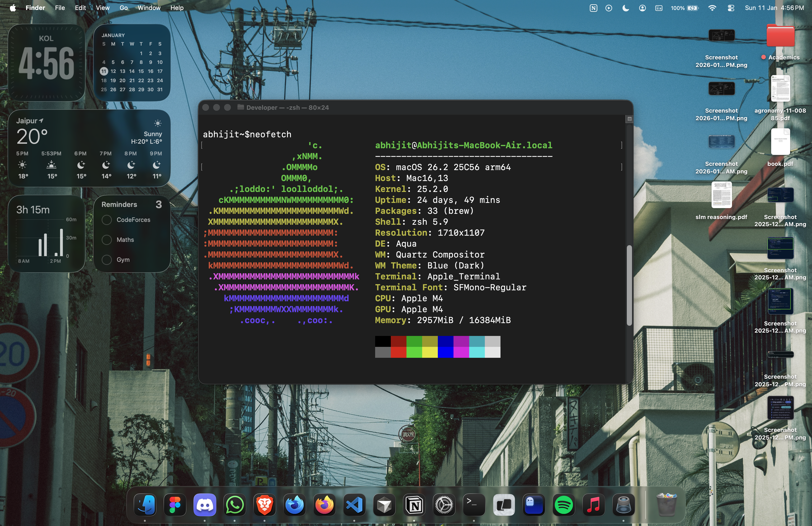Click the battery 100% indicator
Image resolution: width=812 pixels, height=526 pixels.
pos(685,8)
